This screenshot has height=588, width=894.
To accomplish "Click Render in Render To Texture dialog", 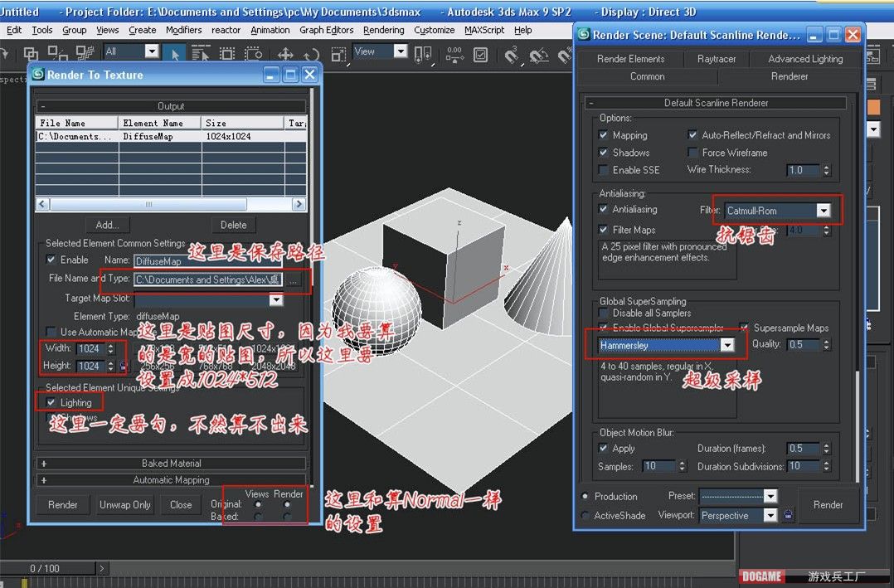I will (63, 505).
